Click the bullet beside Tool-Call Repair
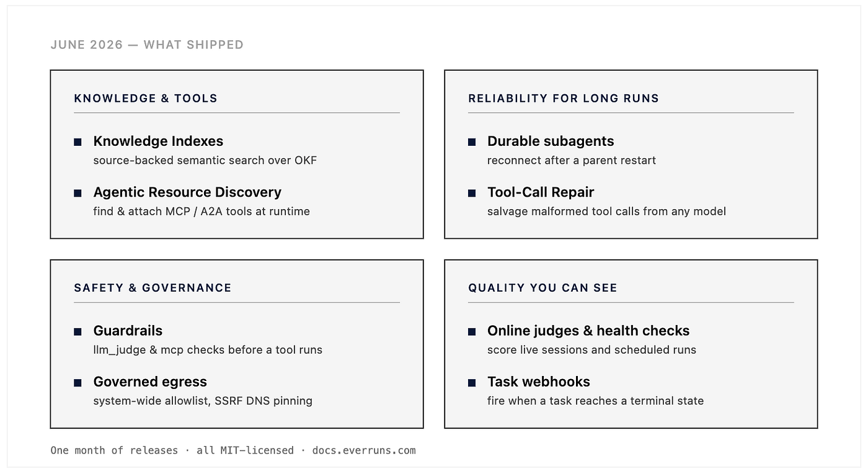Image resolution: width=868 pixels, height=474 pixels. (x=472, y=193)
